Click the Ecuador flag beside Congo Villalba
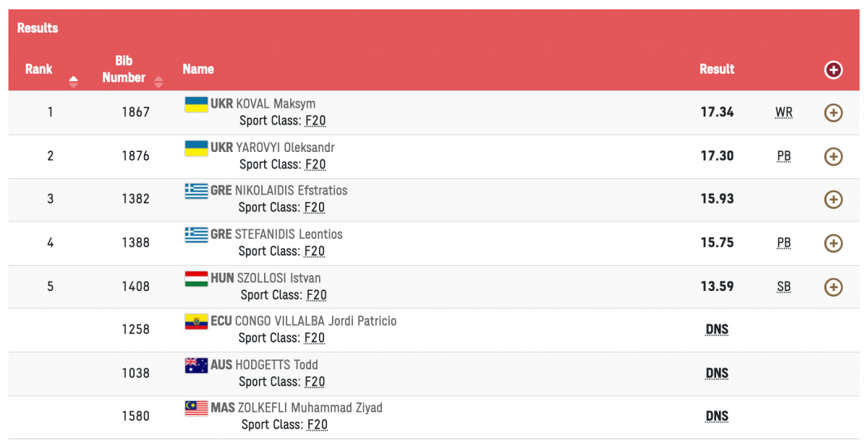868x443 pixels. pyautogui.click(x=196, y=321)
